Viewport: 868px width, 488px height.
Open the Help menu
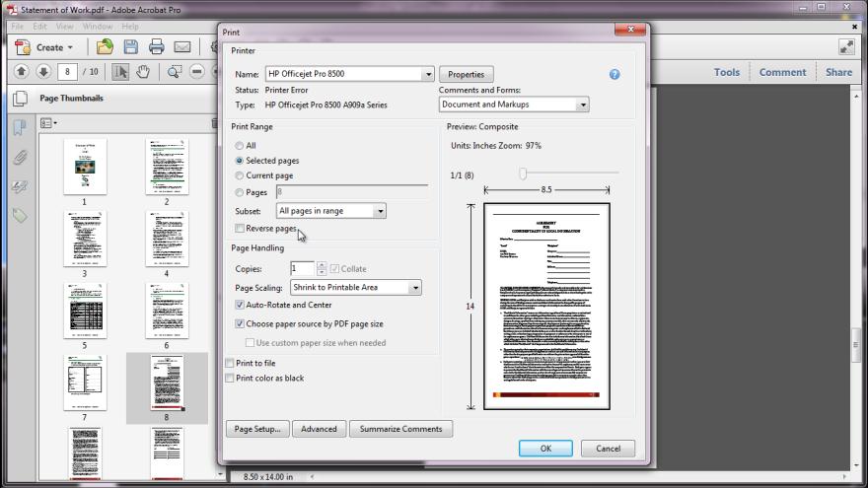point(130,26)
